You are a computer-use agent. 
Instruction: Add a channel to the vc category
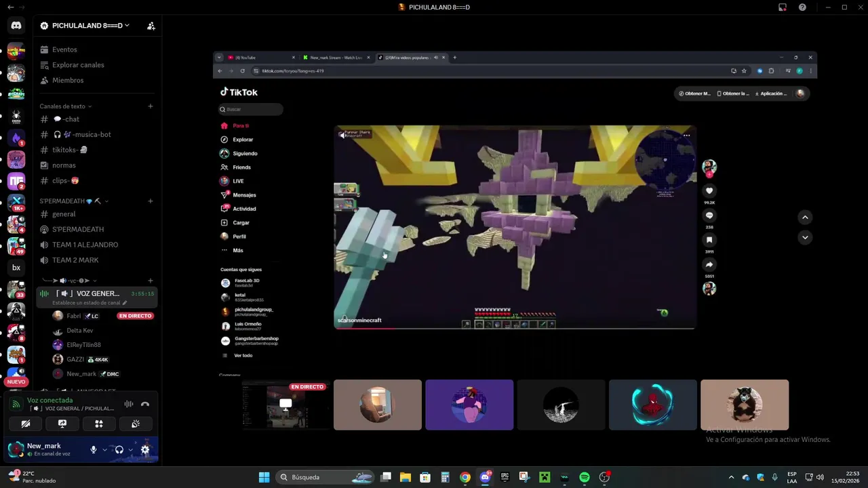[x=151, y=281]
